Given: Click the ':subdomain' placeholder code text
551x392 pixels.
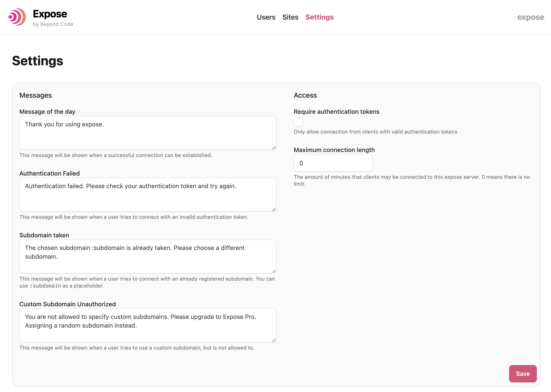Looking at the screenshot, I should [x=45, y=286].
